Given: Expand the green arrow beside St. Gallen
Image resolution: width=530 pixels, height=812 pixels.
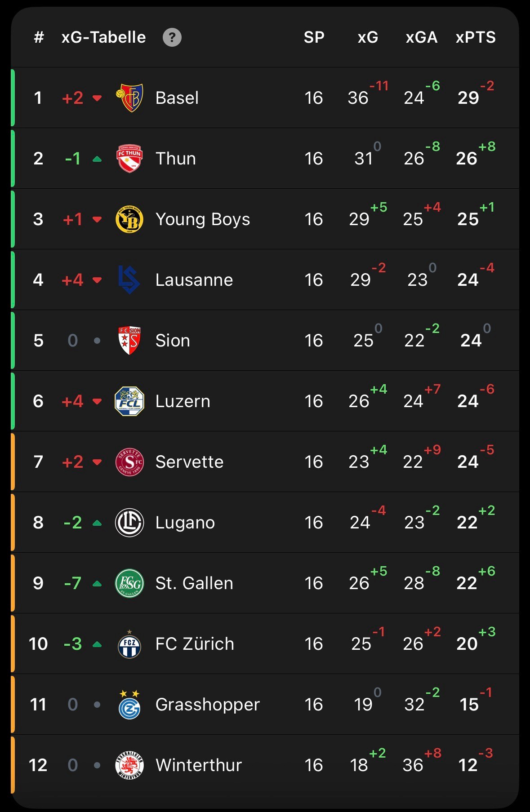Looking at the screenshot, I should pyautogui.click(x=98, y=583).
